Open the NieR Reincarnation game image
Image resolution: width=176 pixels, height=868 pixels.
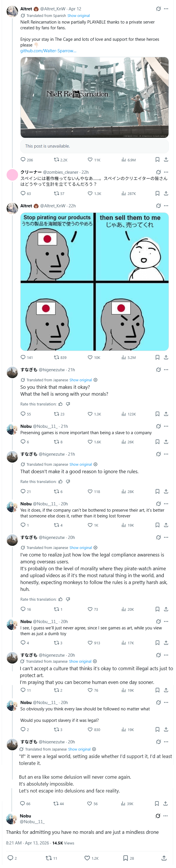94,97
